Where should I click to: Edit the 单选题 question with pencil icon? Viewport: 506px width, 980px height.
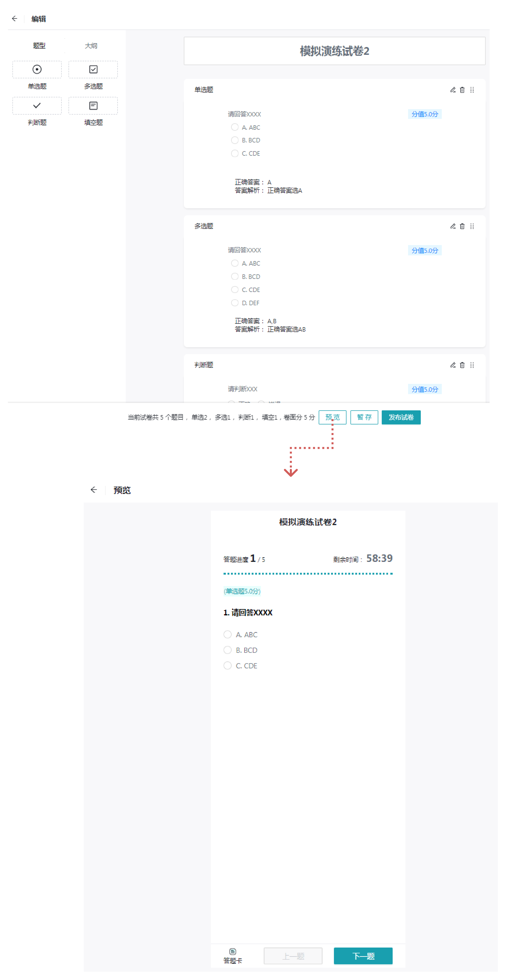coord(453,90)
